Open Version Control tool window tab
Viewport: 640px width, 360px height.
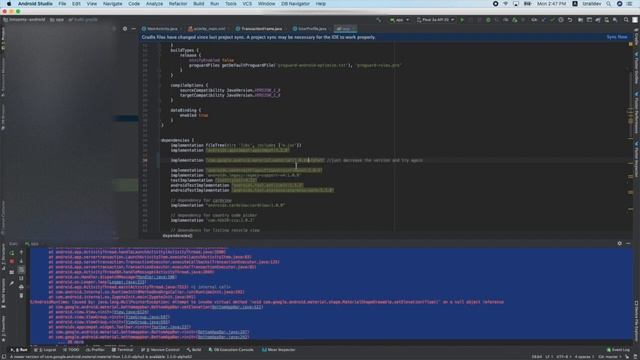coord(160,350)
